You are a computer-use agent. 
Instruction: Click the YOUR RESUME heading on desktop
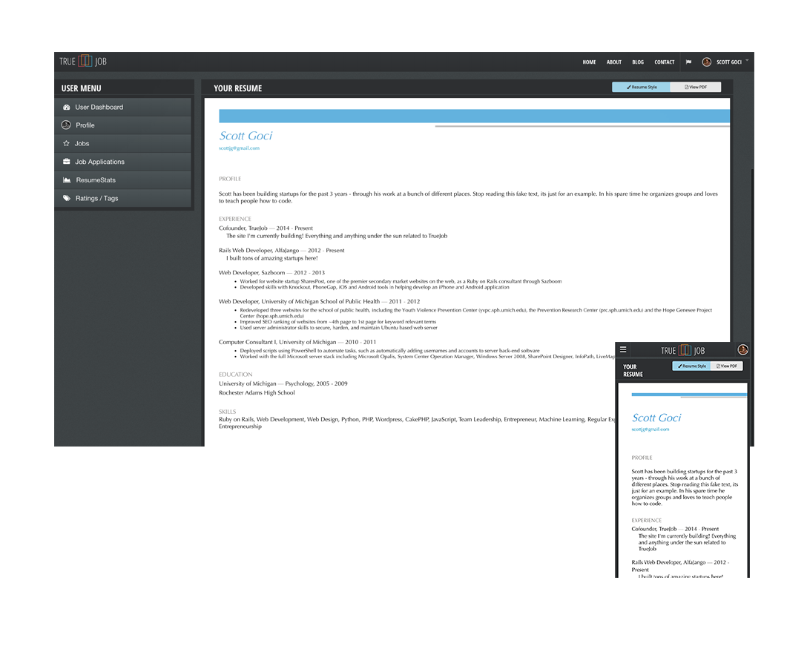coord(238,88)
